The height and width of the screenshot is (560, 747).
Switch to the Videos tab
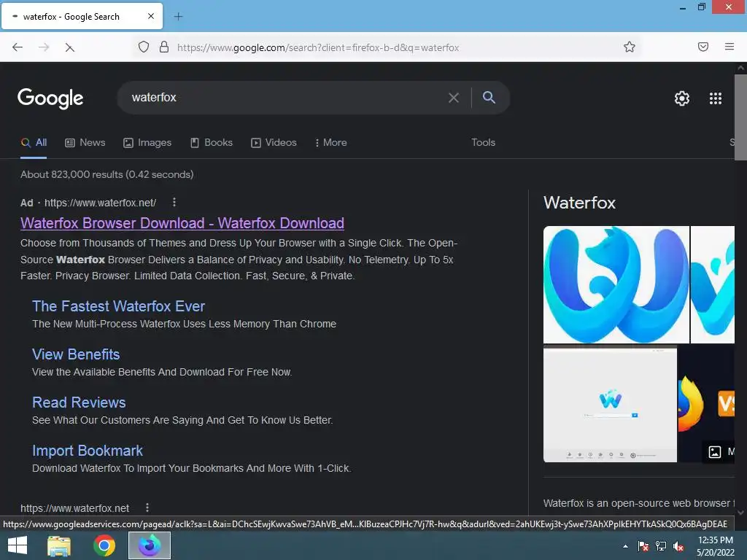tap(274, 142)
